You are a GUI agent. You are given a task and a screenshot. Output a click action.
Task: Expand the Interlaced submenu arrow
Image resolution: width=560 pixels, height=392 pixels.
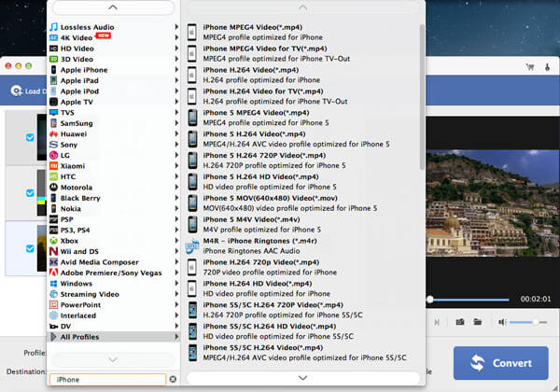[x=176, y=315]
